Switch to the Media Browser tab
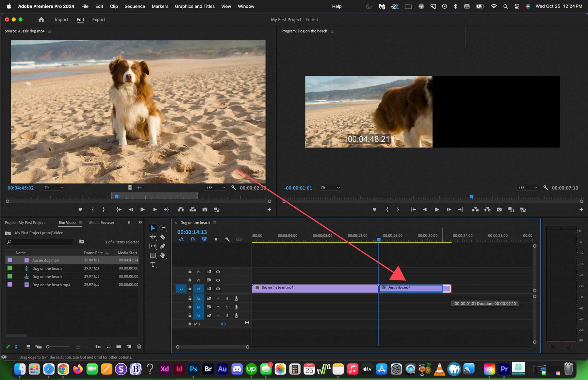Image resolution: width=588 pixels, height=380 pixels. (102, 222)
